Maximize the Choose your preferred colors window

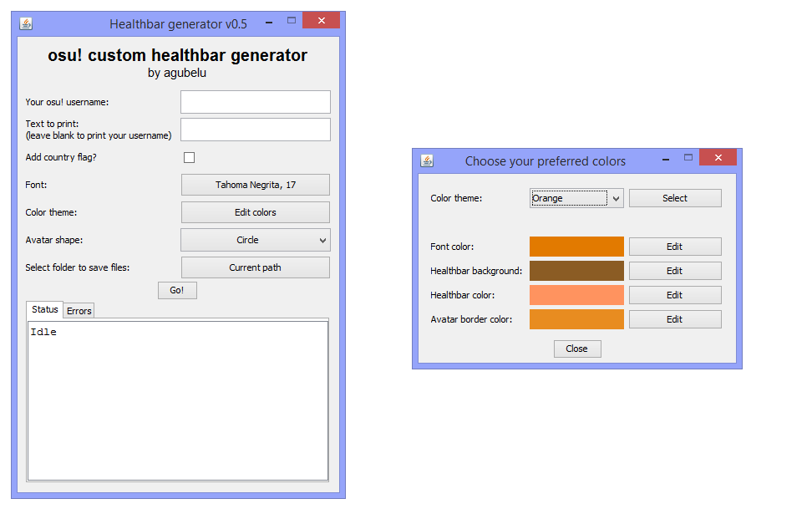coord(688,157)
